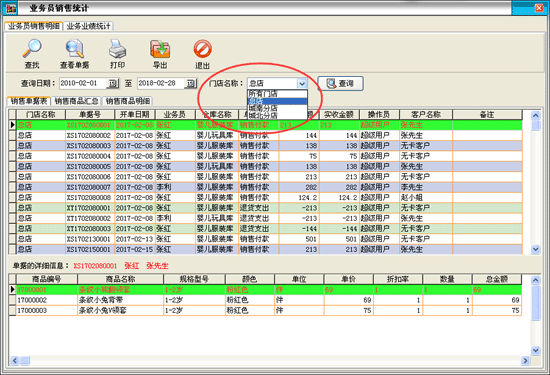Screen dimensions: 550x375
Task: Open the 销售商品汇总 tab
Action: point(76,101)
